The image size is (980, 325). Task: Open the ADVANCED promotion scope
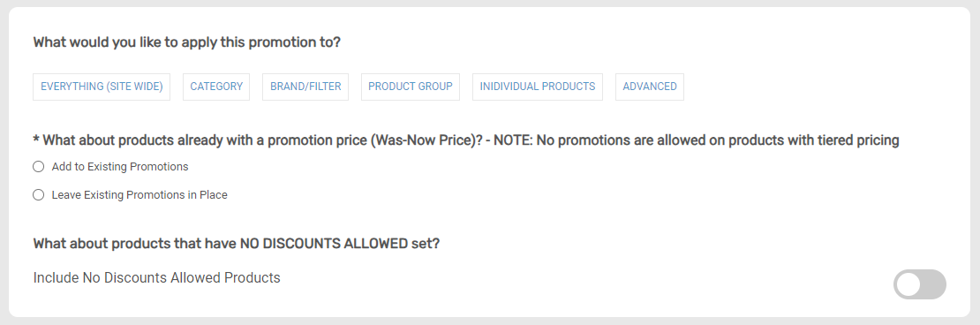pos(650,87)
